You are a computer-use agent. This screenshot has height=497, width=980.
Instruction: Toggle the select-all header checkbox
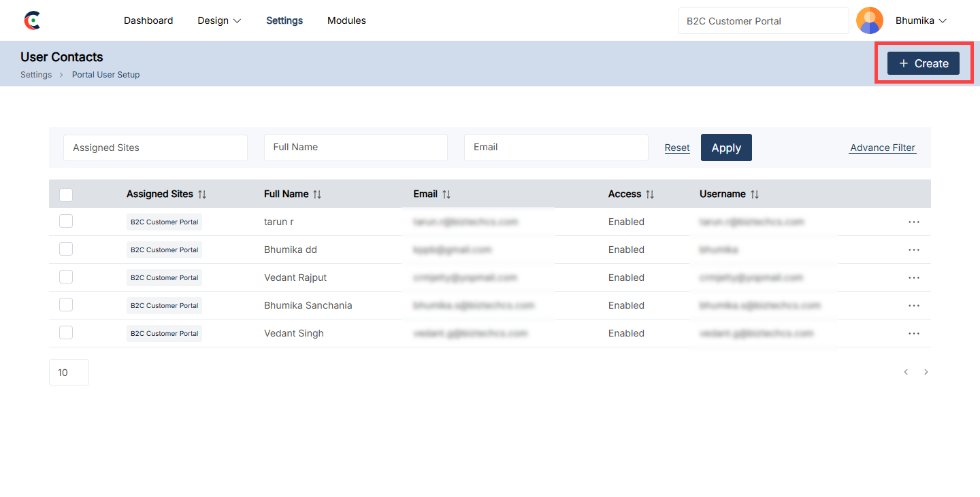pos(66,195)
